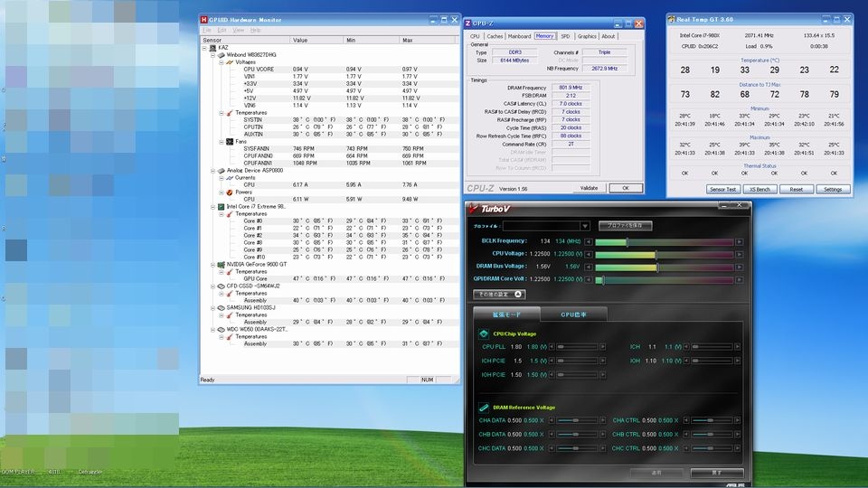Click the Validate button in CPU-Z

(x=588, y=188)
